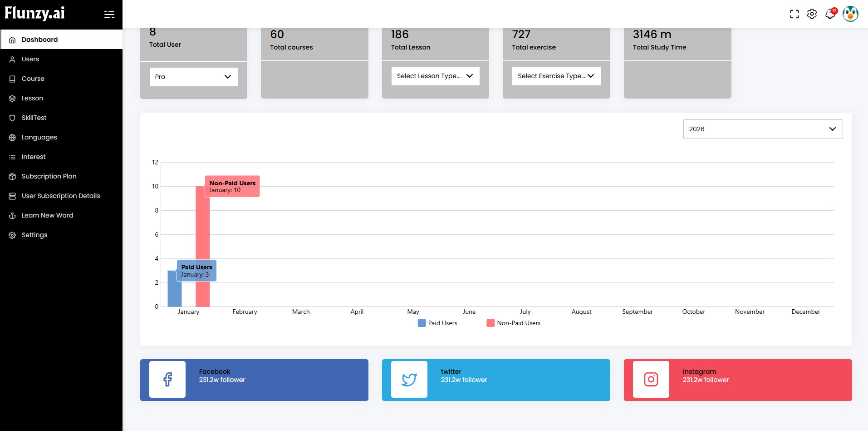The height and width of the screenshot is (431, 868).
Task: Click the Instagram logo icon
Action: (651, 379)
